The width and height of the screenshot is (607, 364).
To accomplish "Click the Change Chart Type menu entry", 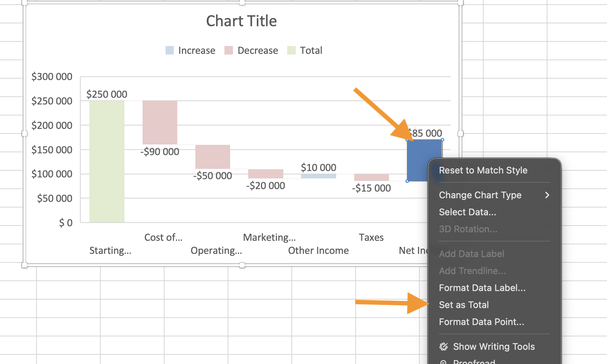I will (x=480, y=195).
